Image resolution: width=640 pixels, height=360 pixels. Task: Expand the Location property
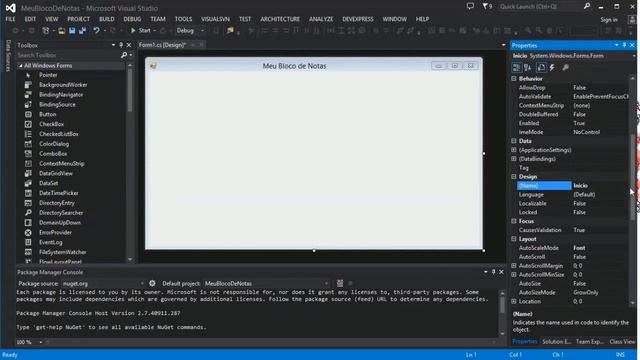click(514, 302)
